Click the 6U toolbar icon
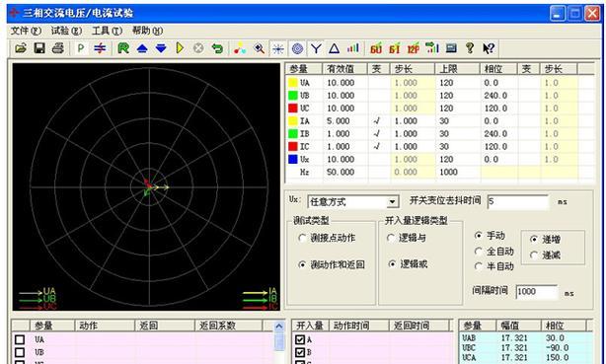Image resolution: width=606 pixels, height=364 pixels. (376, 48)
